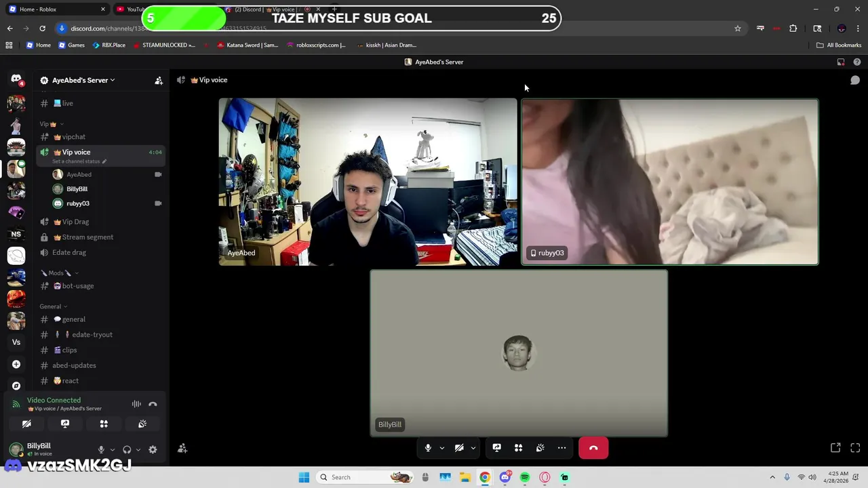Screen dimensions: 868x488
Task: Click the Windows taskbar search box
Action: [364, 477]
